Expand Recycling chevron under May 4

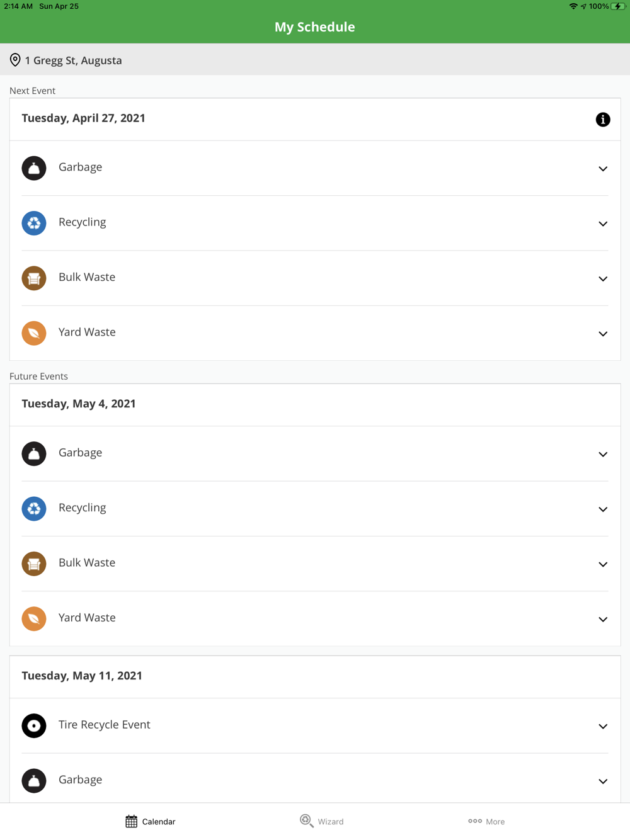click(602, 509)
